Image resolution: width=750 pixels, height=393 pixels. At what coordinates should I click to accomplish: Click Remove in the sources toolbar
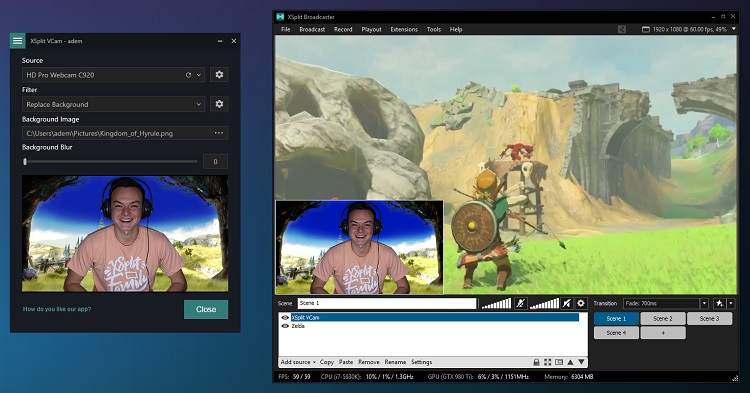point(369,362)
